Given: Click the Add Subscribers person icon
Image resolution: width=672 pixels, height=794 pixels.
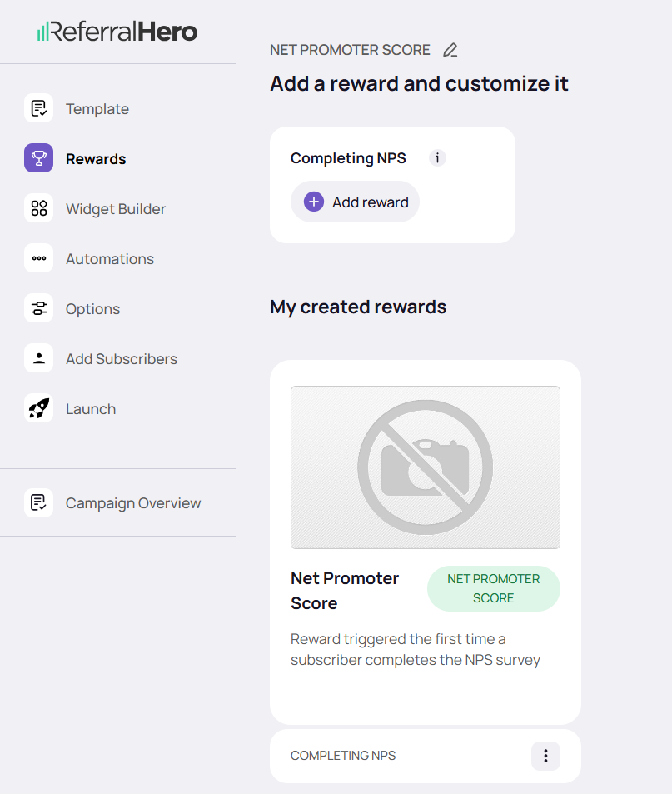Looking at the screenshot, I should coord(38,358).
